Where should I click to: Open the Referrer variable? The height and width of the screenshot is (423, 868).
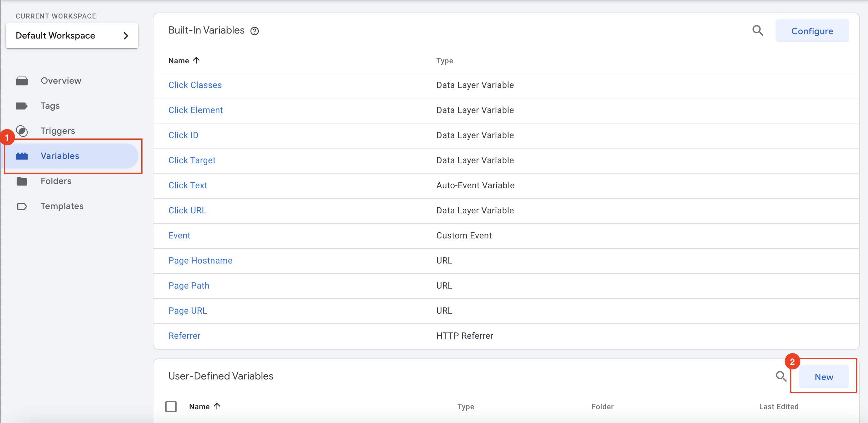pos(184,336)
